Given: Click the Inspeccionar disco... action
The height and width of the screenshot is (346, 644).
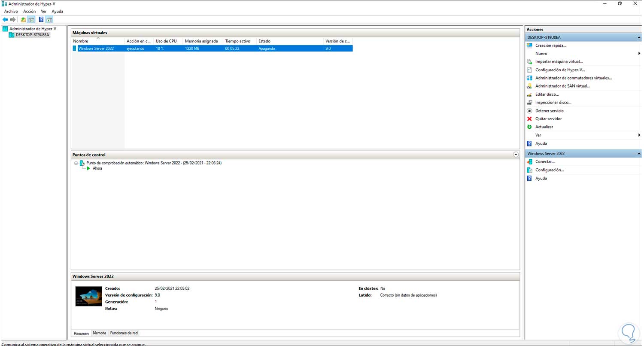Looking at the screenshot, I should [x=553, y=103].
